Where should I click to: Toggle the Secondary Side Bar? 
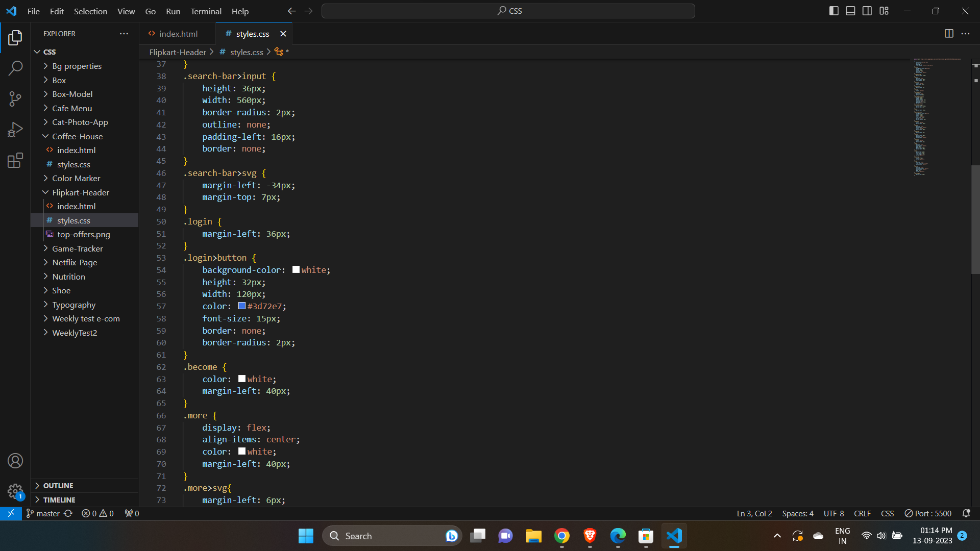[x=867, y=10]
